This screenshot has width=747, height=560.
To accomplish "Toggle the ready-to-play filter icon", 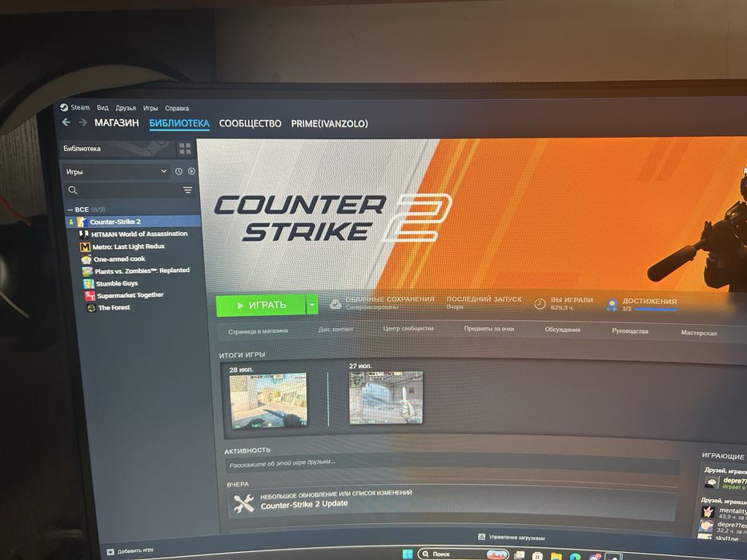I will pos(191,171).
